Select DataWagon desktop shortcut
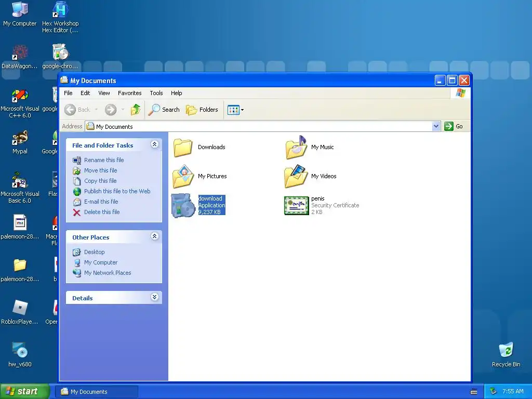 coord(20,57)
